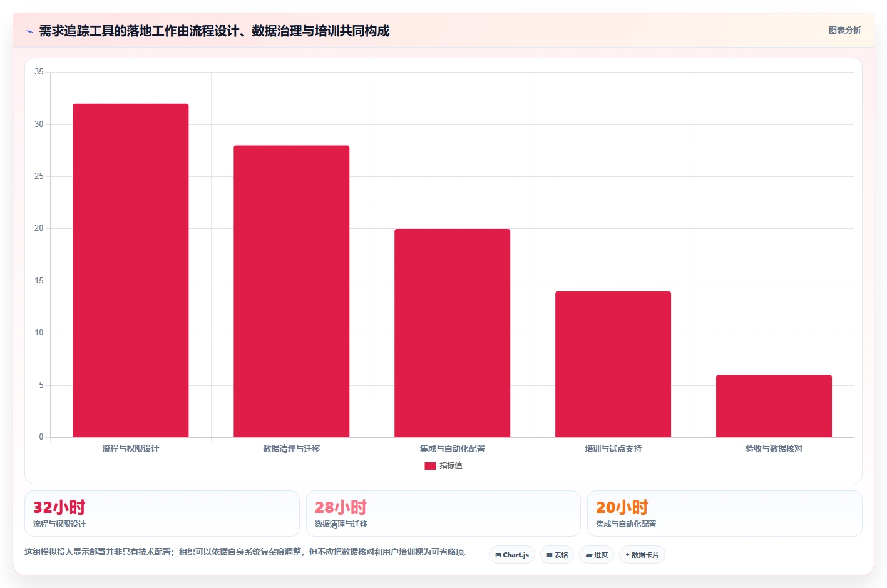Click the 验收与数据核对 x-axis label

click(774, 449)
